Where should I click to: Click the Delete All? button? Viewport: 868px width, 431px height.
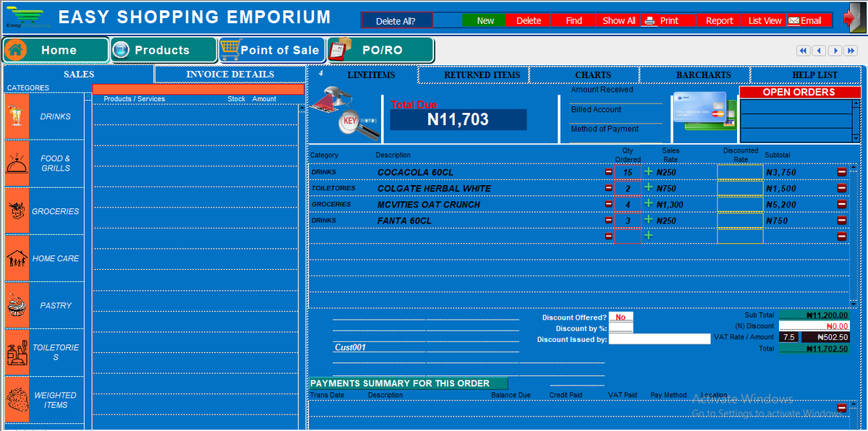[x=396, y=20]
